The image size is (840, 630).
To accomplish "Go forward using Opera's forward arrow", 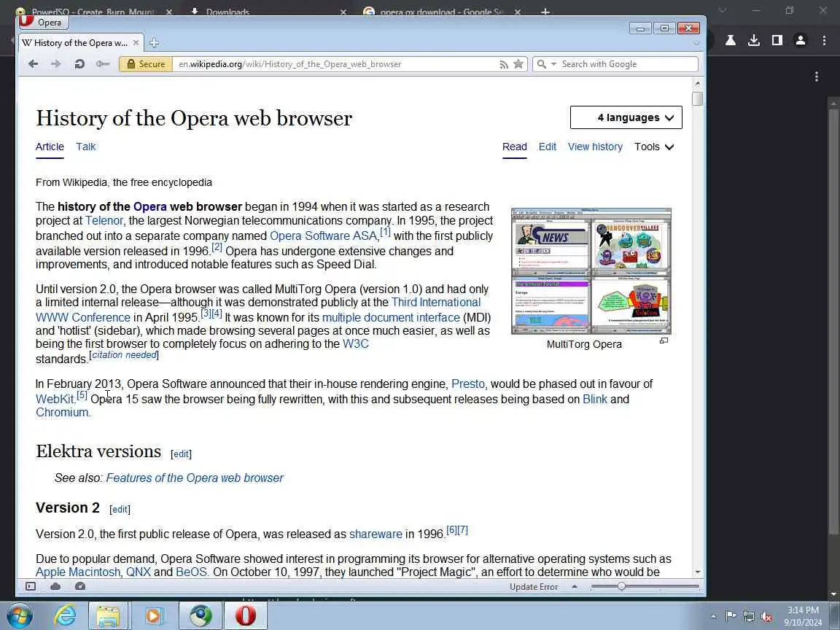I will (x=55, y=63).
